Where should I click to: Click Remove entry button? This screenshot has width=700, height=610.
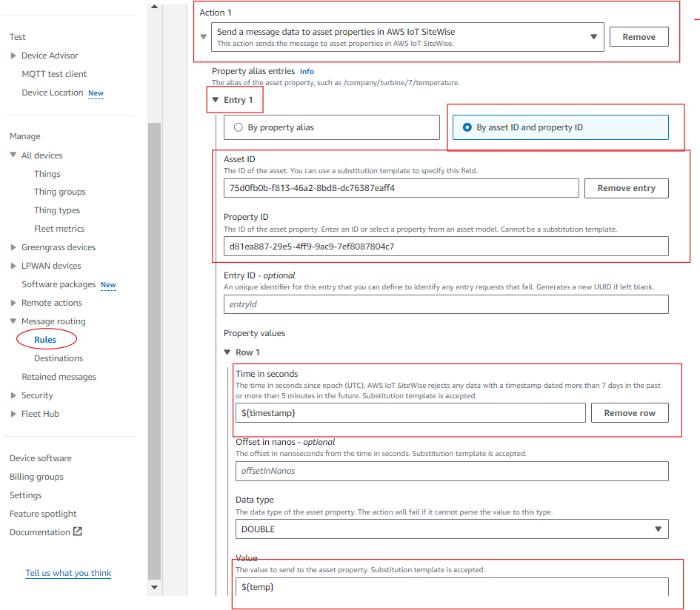click(627, 188)
